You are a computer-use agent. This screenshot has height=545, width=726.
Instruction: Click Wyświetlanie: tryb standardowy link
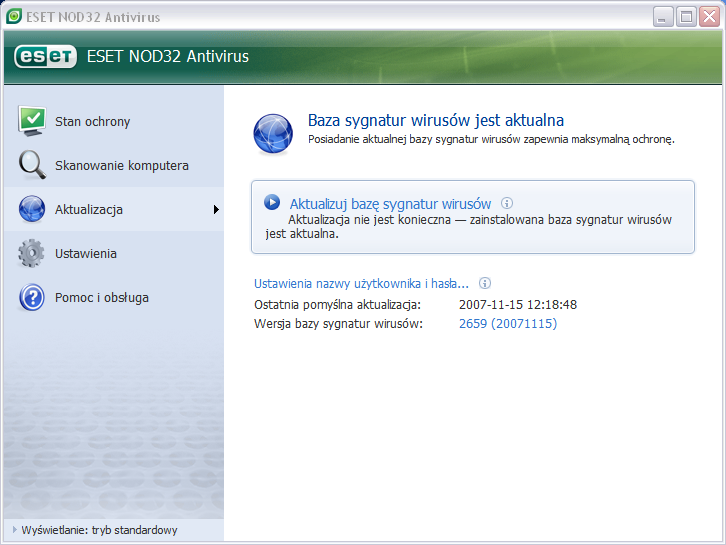[x=100, y=530]
